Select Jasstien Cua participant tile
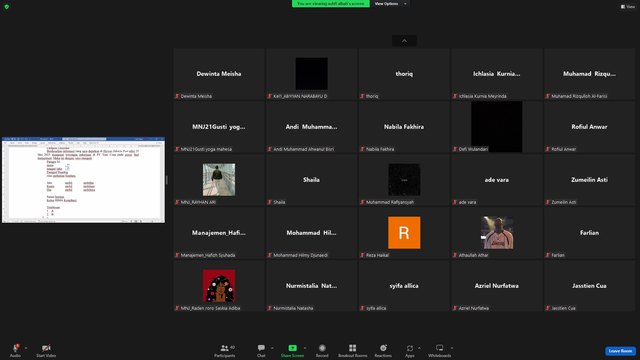The width and height of the screenshot is (640, 360). [589, 286]
